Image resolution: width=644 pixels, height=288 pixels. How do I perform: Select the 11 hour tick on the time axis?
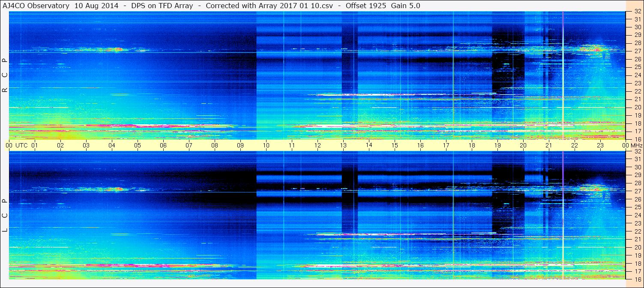292,145
